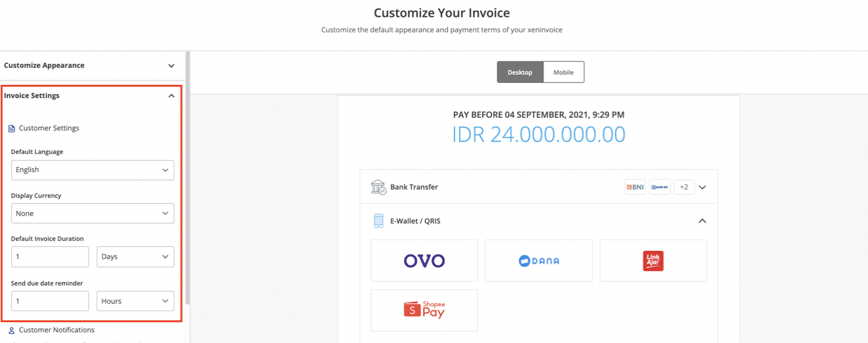The width and height of the screenshot is (868, 343).
Task: Pick ShopeePay as payment method
Action: click(424, 310)
